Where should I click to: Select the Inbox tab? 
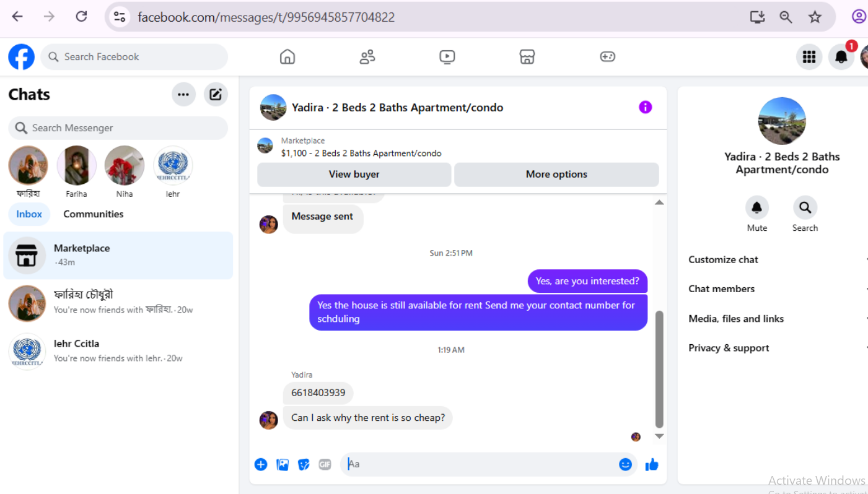tap(29, 214)
